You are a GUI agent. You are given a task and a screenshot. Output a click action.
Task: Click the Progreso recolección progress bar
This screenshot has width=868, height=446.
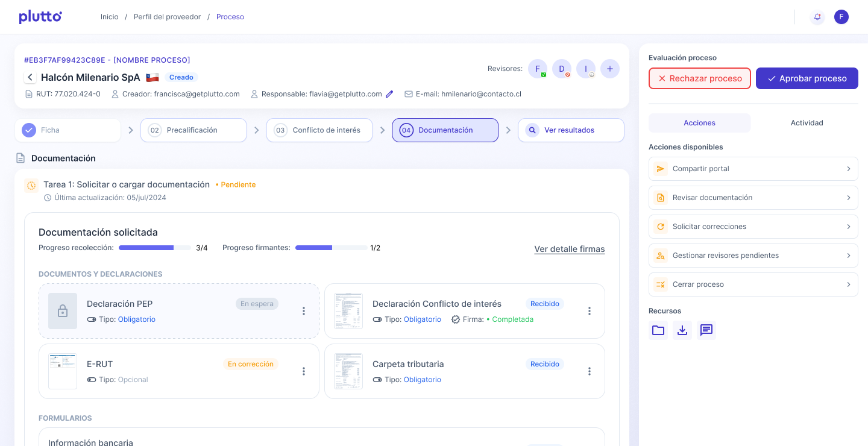coord(155,248)
